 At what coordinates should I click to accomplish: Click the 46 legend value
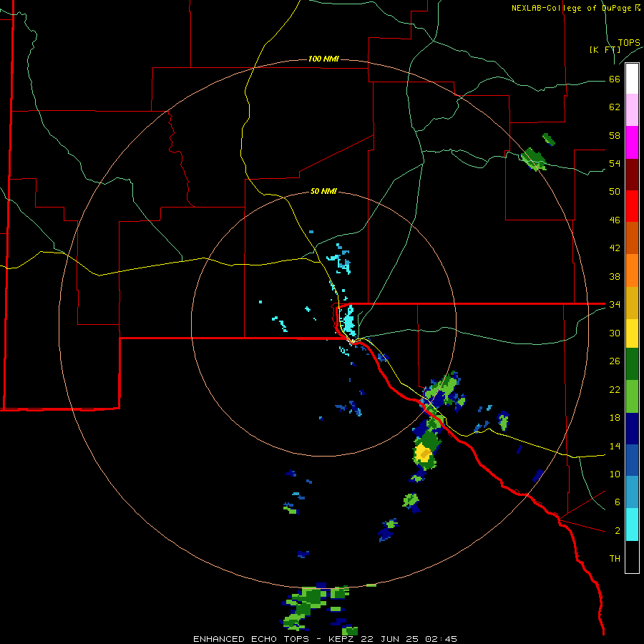(615, 220)
